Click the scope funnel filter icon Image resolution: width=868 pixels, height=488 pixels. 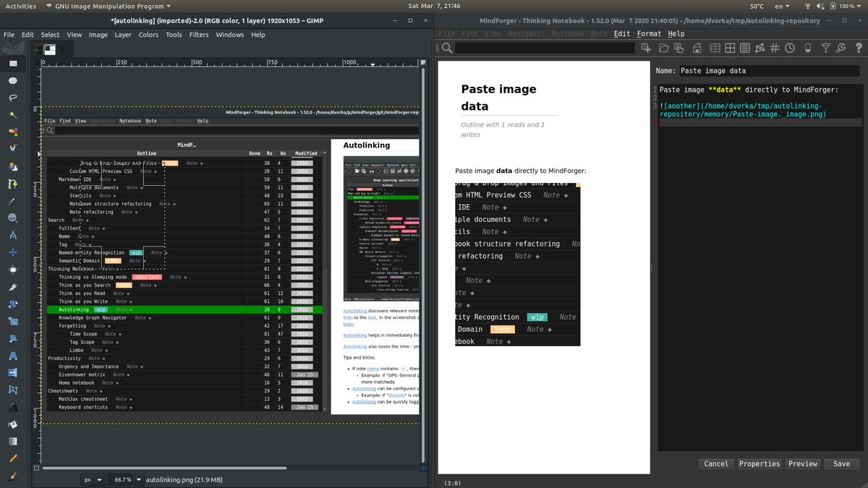826,48
